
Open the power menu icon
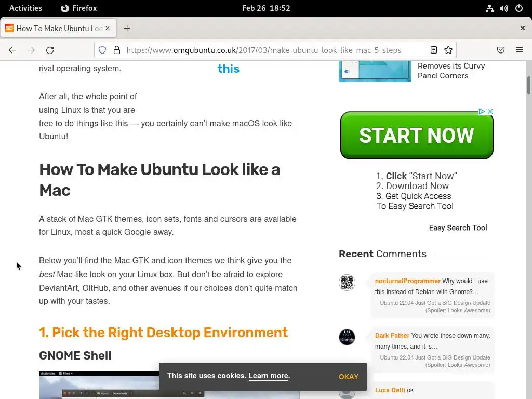point(519,8)
